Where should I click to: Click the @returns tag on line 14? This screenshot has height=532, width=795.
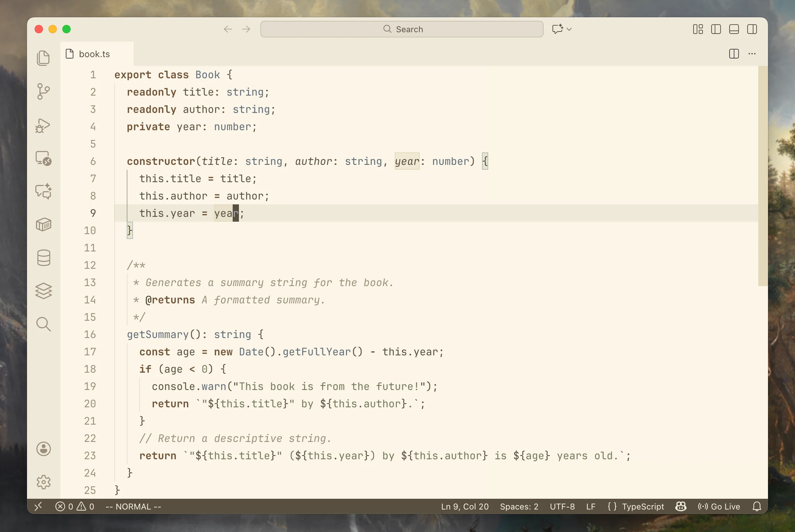(x=170, y=300)
